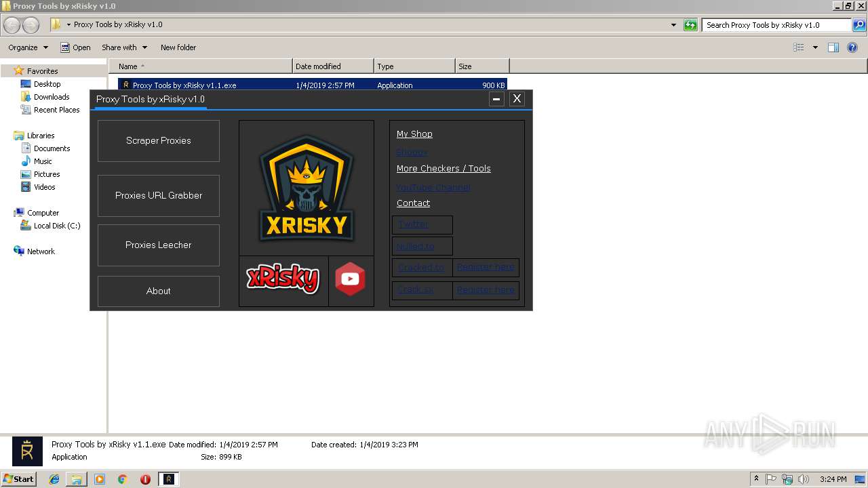The width and height of the screenshot is (868, 488).
Task: Open Google Chrome from the taskbar
Action: (123, 479)
